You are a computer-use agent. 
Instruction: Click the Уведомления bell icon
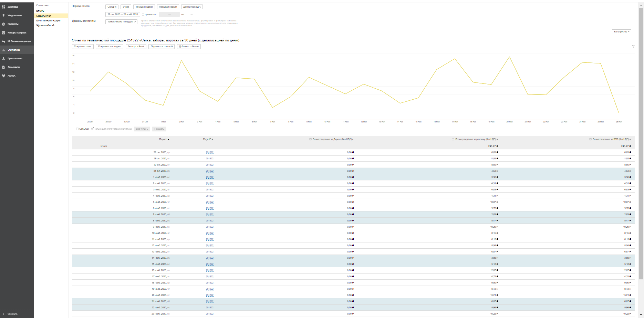(3, 16)
